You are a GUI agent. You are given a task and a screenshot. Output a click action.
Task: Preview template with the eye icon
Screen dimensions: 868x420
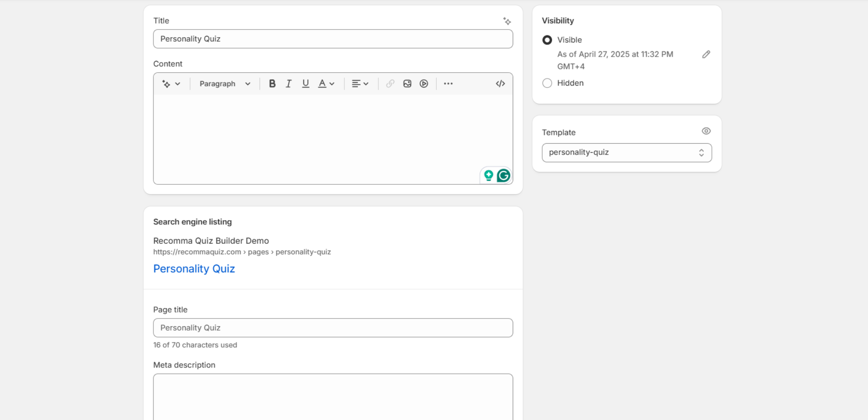click(x=706, y=131)
